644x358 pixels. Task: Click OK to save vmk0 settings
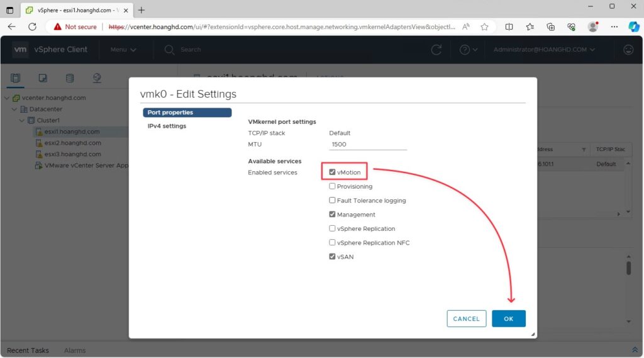coord(508,318)
